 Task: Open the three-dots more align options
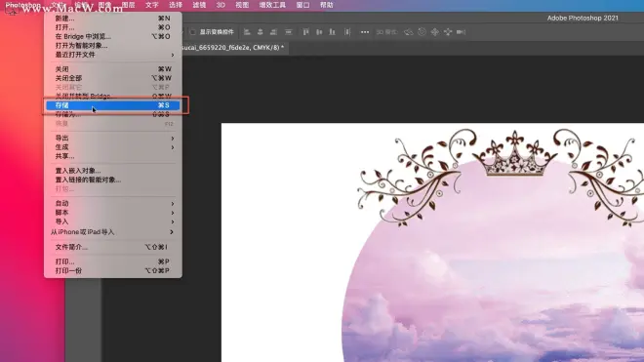pos(365,32)
